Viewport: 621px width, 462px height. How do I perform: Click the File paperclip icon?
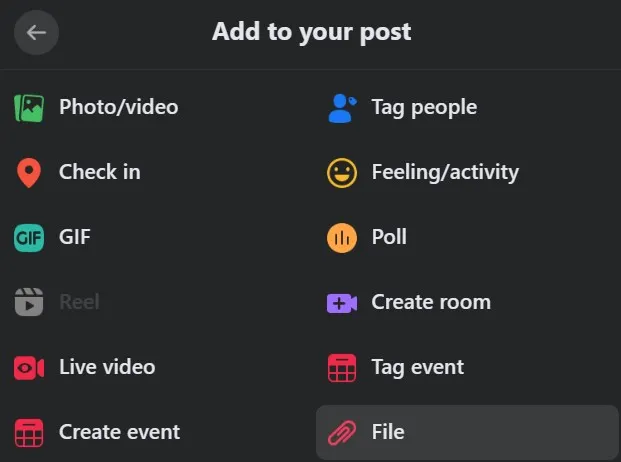[x=342, y=433]
